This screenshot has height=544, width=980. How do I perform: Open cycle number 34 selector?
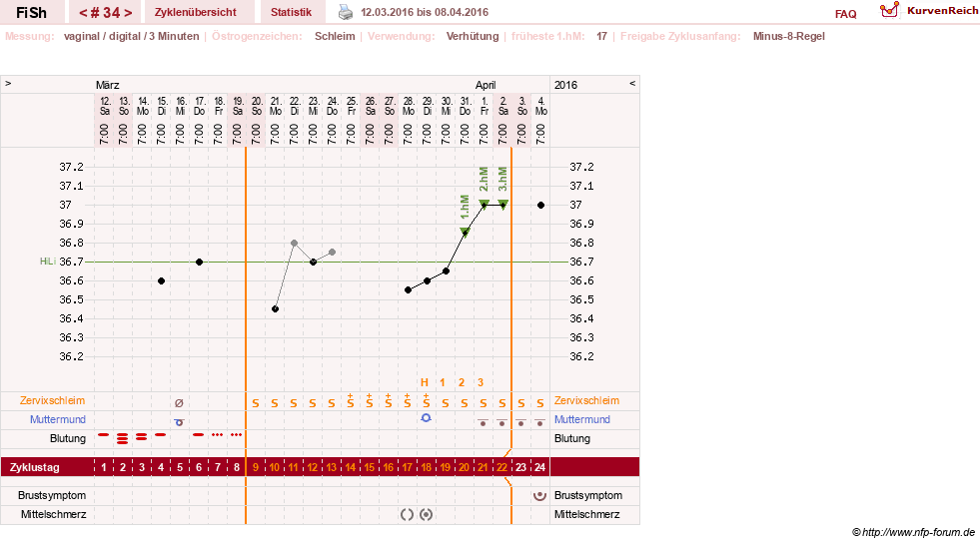tap(105, 13)
